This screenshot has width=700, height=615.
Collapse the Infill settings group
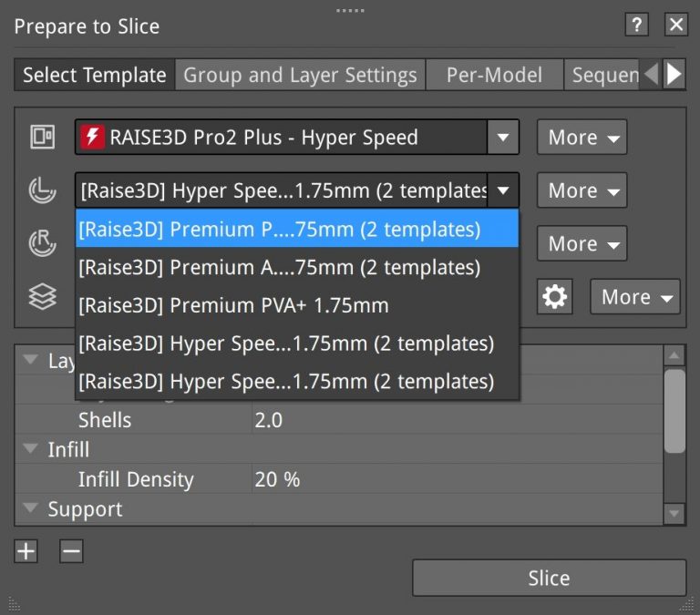pos(30,448)
